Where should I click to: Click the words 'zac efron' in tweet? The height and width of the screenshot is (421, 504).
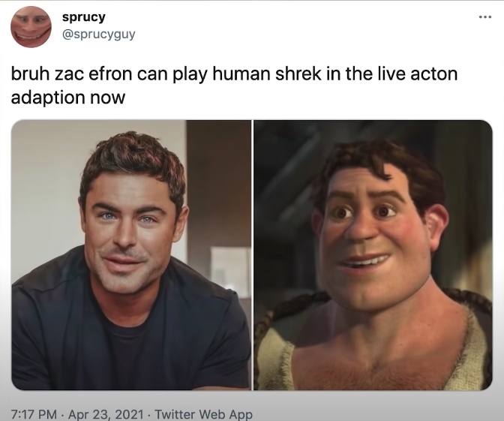tap(94, 74)
